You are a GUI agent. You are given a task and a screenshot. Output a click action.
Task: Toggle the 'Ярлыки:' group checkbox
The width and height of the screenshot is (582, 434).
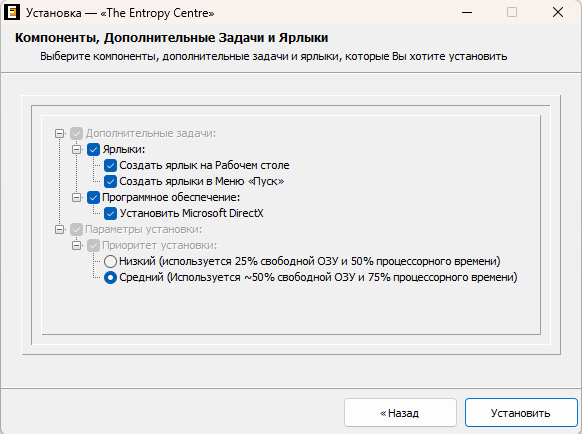(93, 150)
